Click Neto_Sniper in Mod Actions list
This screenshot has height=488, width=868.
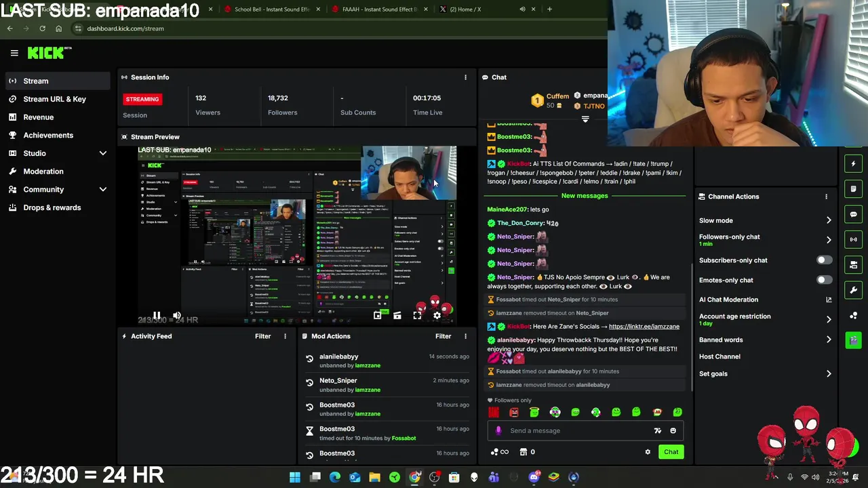pos(338,381)
